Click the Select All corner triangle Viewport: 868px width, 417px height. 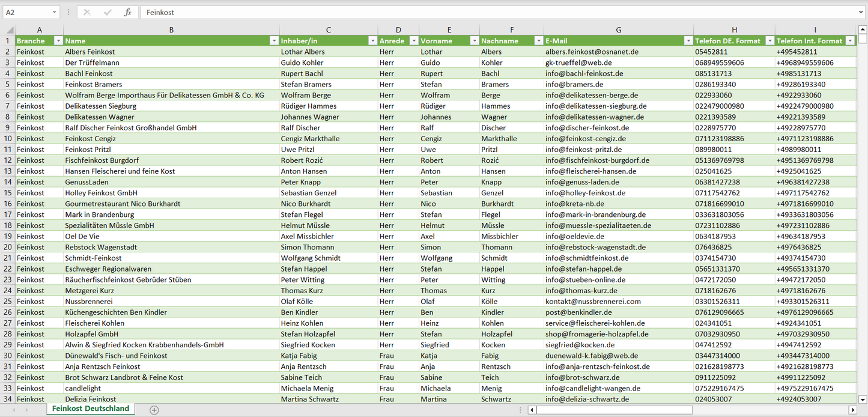pyautogui.click(x=10, y=30)
